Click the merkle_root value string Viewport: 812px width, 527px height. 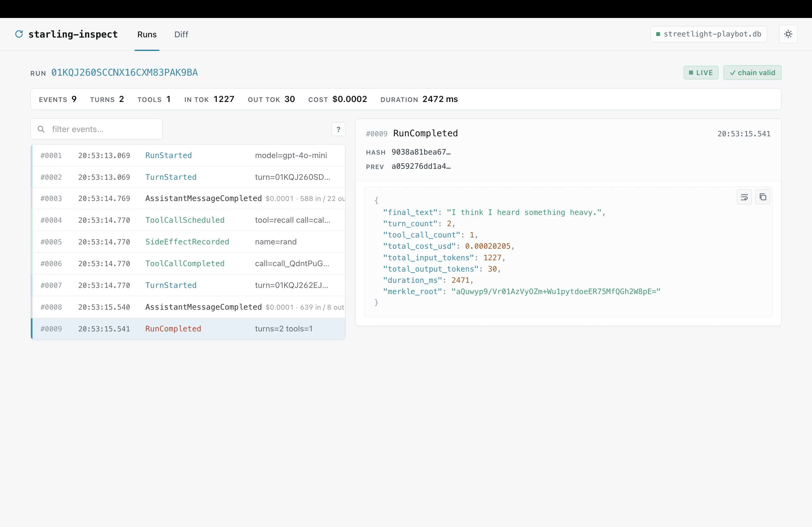pos(556,291)
